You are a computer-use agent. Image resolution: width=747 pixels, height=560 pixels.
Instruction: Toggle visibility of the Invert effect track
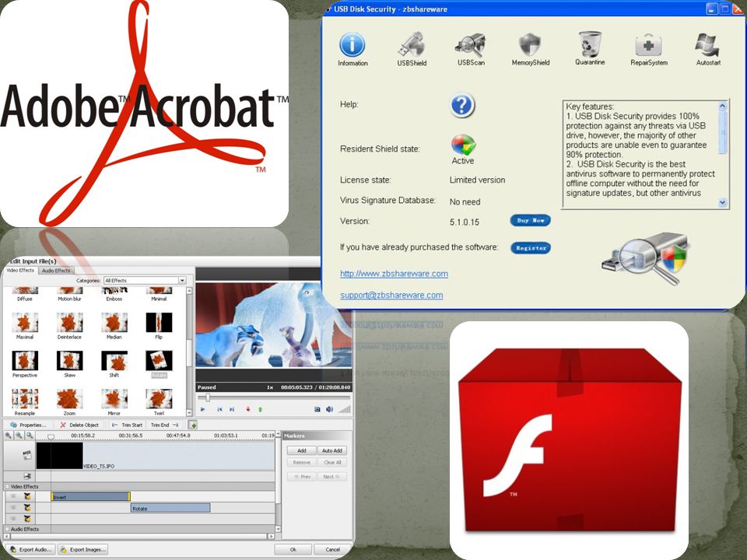(x=13, y=497)
